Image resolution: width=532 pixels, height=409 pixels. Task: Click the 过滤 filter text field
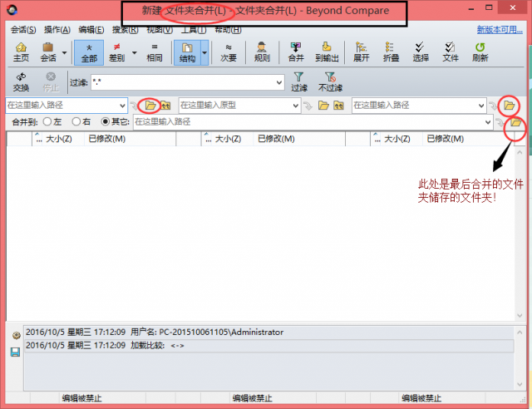[x=183, y=82]
